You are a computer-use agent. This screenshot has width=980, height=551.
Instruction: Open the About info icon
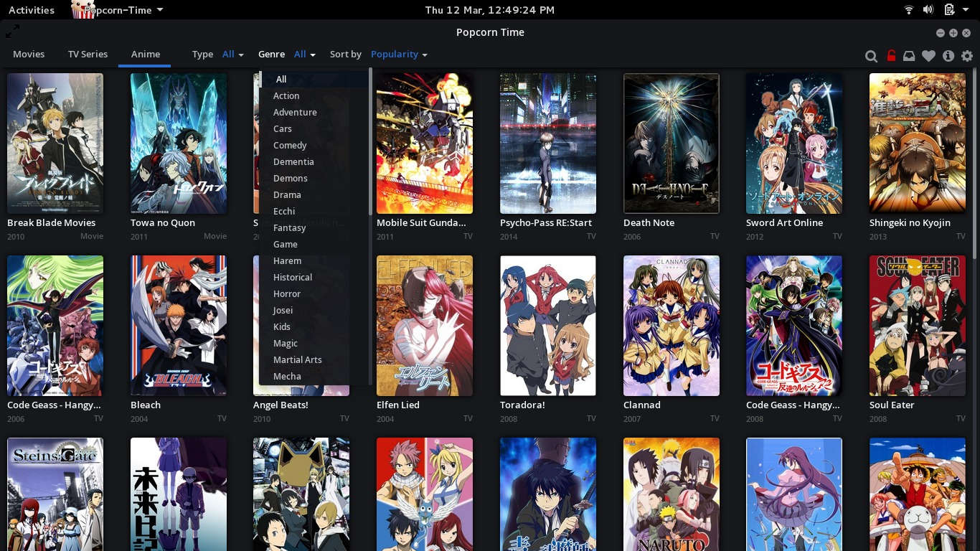click(x=948, y=55)
